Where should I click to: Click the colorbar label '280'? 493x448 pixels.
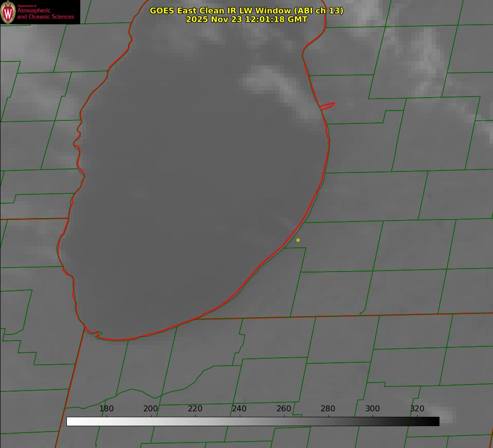328,408
